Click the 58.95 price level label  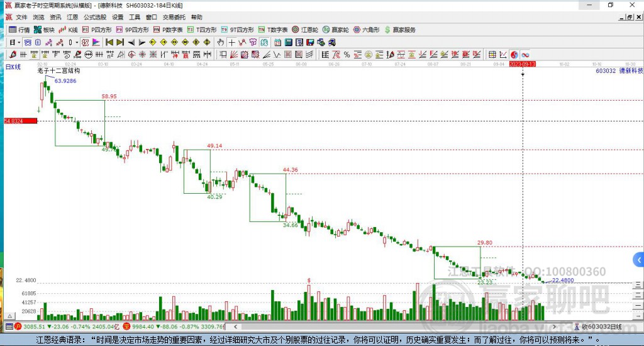click(109, 97)
